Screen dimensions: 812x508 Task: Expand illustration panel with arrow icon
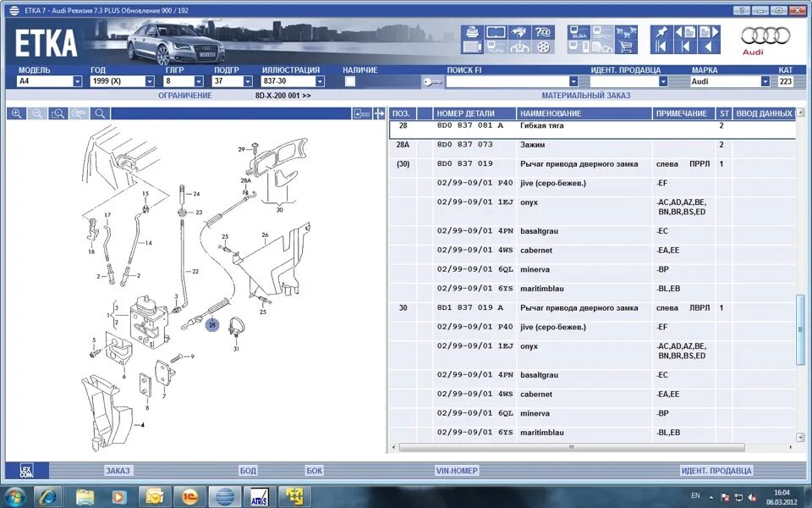pyautogui.click(x=379, y=113)
